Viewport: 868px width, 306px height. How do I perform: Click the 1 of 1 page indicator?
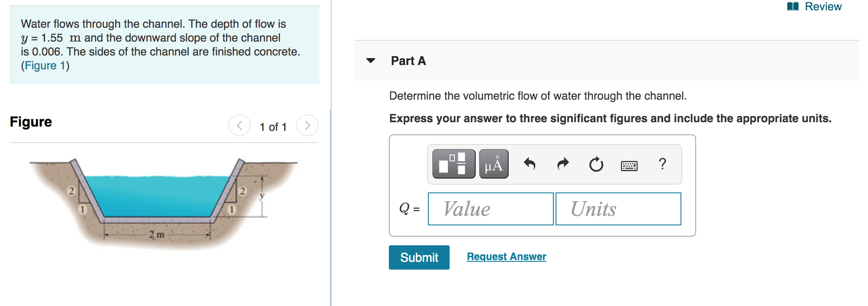pos(273,127)
